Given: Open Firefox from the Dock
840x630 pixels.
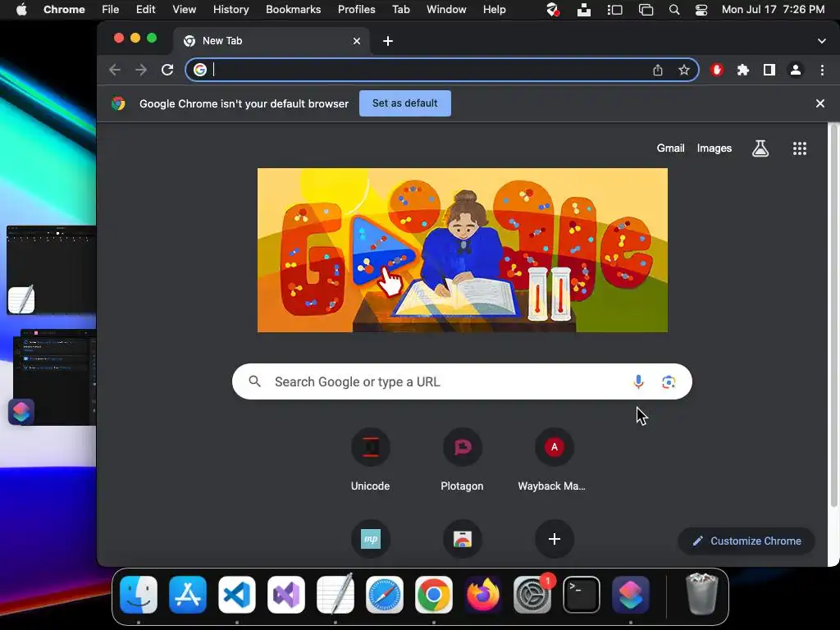Looking at the screenshot, I should (482, 595).
